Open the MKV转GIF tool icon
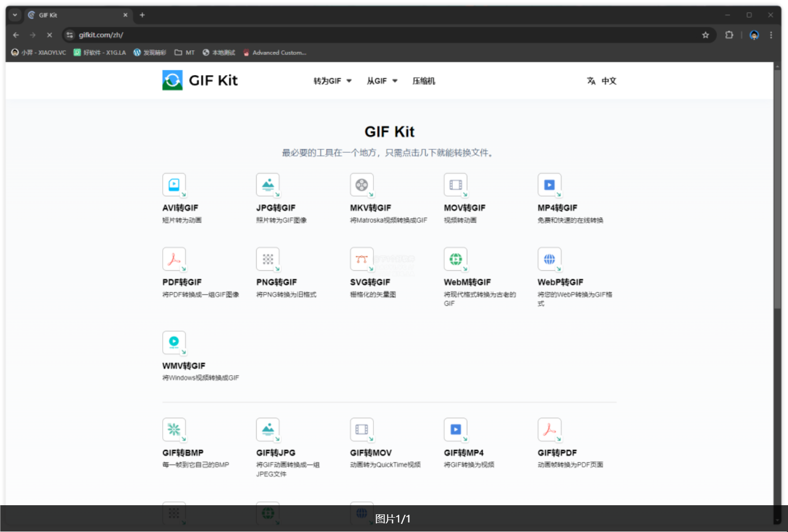The width and height of the screenshot is (788, 532). pos(361,185)
